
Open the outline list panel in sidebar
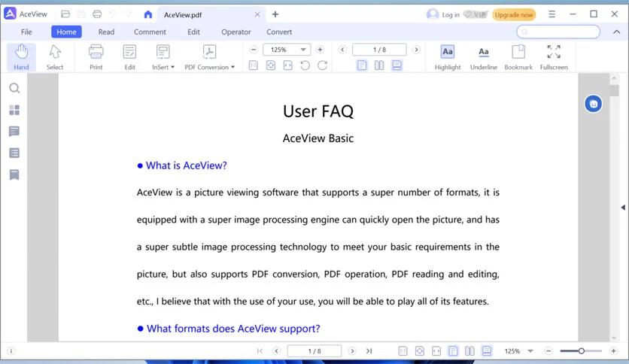click(x=14, y=153)
